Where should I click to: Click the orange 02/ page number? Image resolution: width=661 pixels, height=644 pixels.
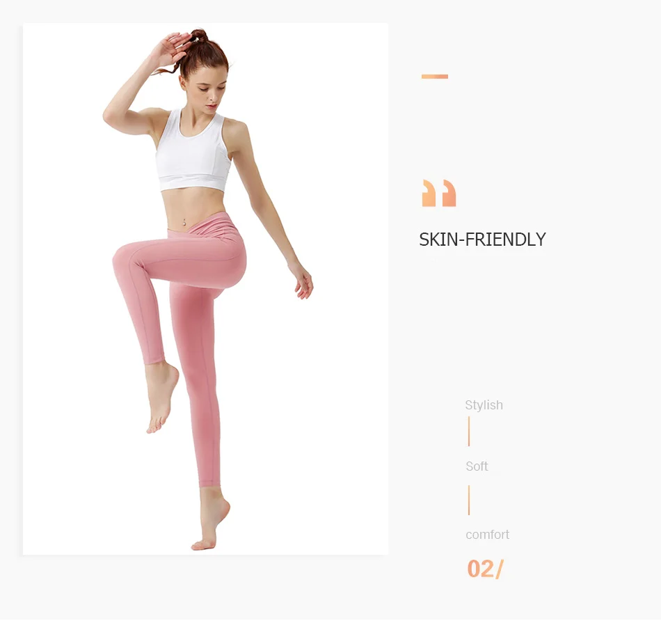tap(485, 569)
